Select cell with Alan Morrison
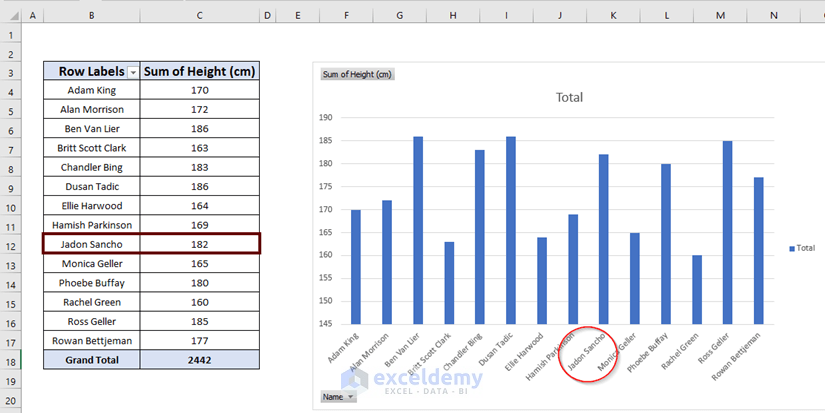This screenshot has width=825, height=413. (x=92, y=109)
